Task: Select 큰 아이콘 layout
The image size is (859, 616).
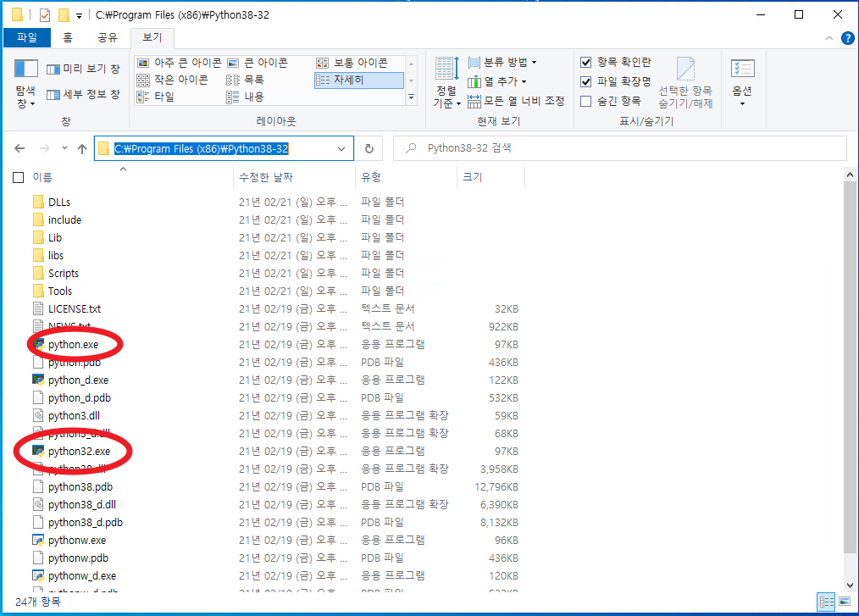Action: tap(258, 63)
